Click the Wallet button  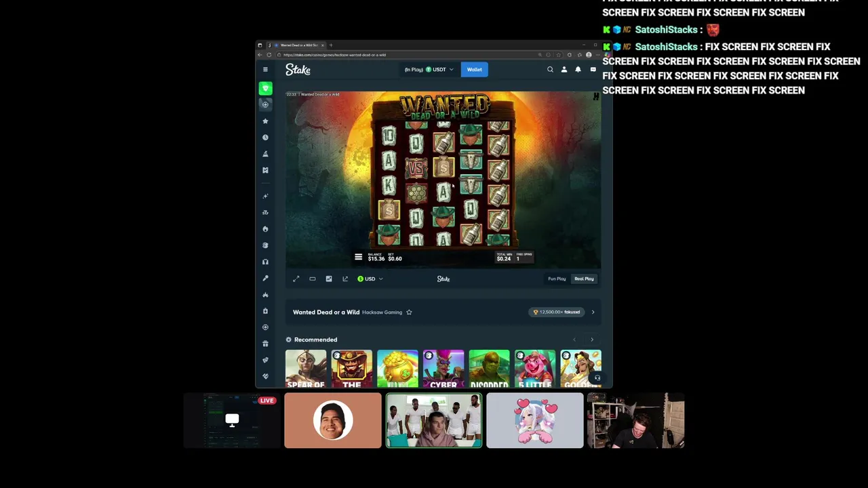pyautogui.click(x=474, y=69)
